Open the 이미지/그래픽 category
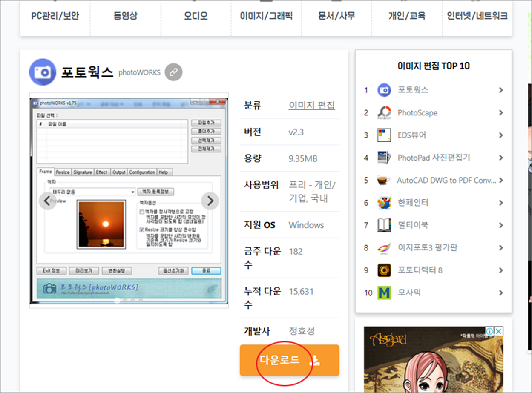The width and height of the screenshot is (532, 393). point(266,17)
